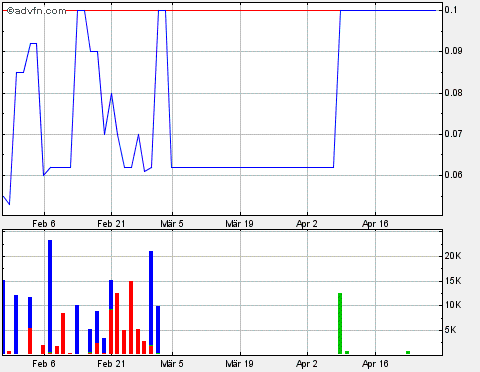Image resolution: width=480 pixels, height=372 pixels.
Task: Click the 0.06 price axis label
Action: [x=454, y=175]
